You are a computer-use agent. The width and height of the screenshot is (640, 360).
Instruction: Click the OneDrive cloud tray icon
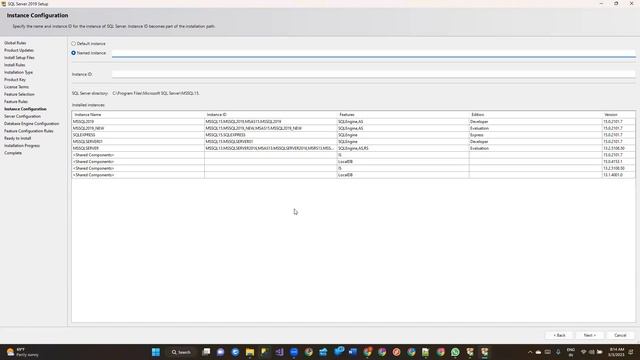[x=538, y=352]
